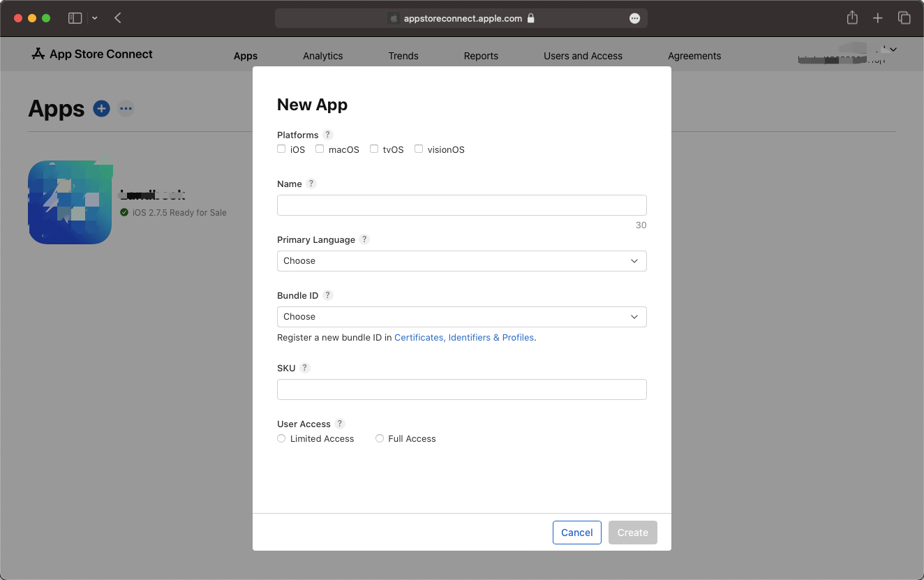Select the Limited Access radio button
This screenshot has height=580, width=924.
point(281,438)
